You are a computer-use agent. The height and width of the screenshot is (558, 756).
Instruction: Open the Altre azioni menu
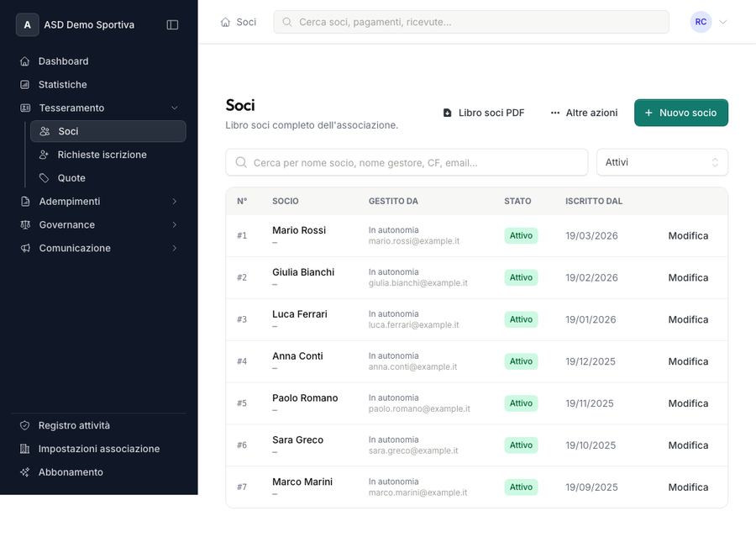click(584, 113)
